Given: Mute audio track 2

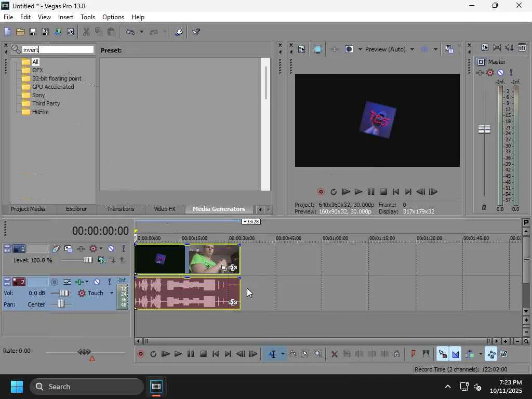Looking at the screenshot, I should pos(97,282).
